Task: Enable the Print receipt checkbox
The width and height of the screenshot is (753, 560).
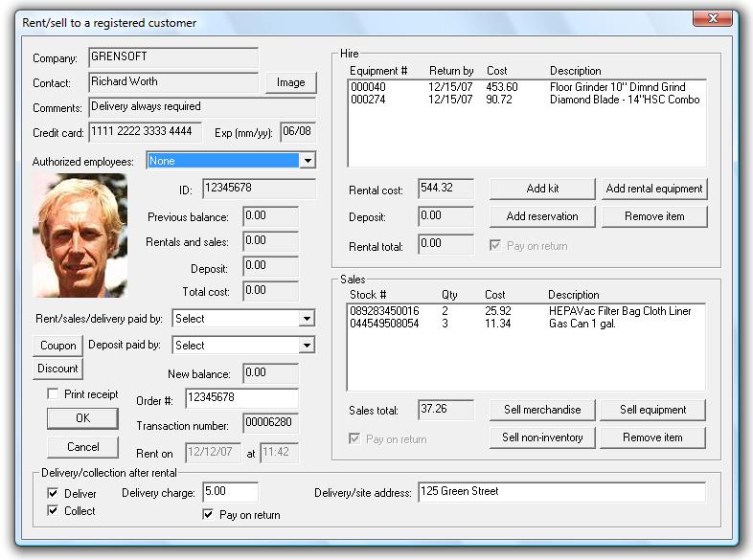Action: (54, 394)
